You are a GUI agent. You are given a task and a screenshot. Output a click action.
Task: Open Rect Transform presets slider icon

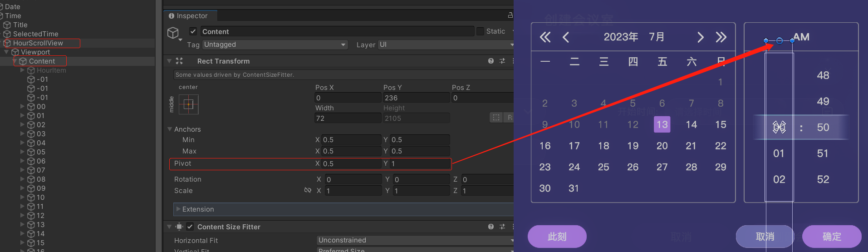pyautogui.click(x=502, y=61)
